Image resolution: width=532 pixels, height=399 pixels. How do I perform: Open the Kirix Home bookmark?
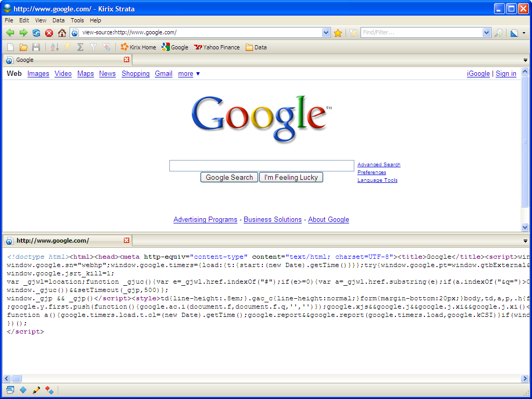[x=138, y=47]
